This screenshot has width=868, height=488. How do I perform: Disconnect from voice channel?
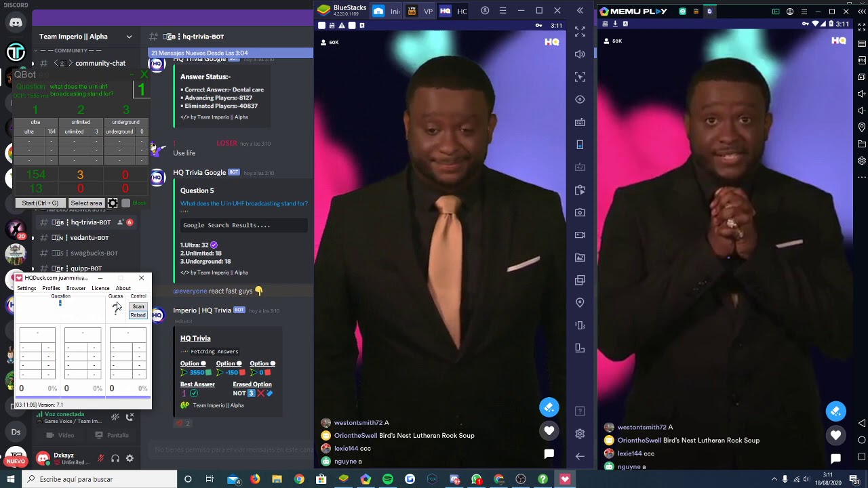click(x=130, y=418)
